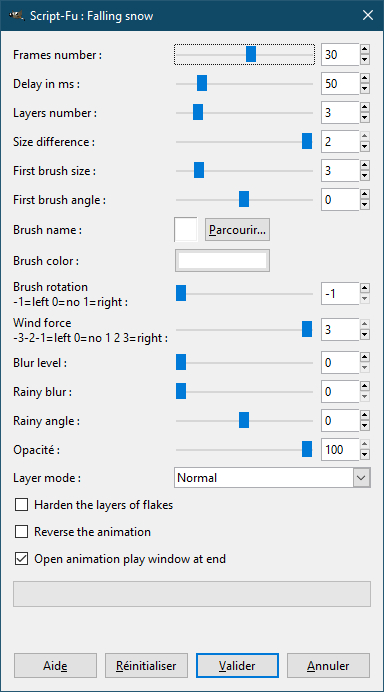The height and width of the screenshot is (692, 384).
Task: Increase First brush size with up arrow
Action: click(x=365, y=165)
